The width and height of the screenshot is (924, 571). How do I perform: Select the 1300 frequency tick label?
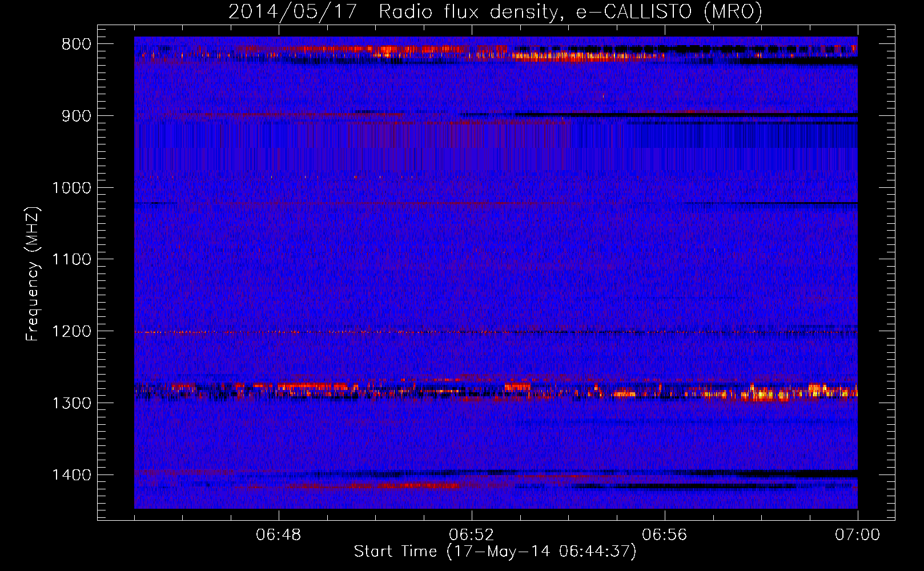pyautogui.click(x=71, y=403)
